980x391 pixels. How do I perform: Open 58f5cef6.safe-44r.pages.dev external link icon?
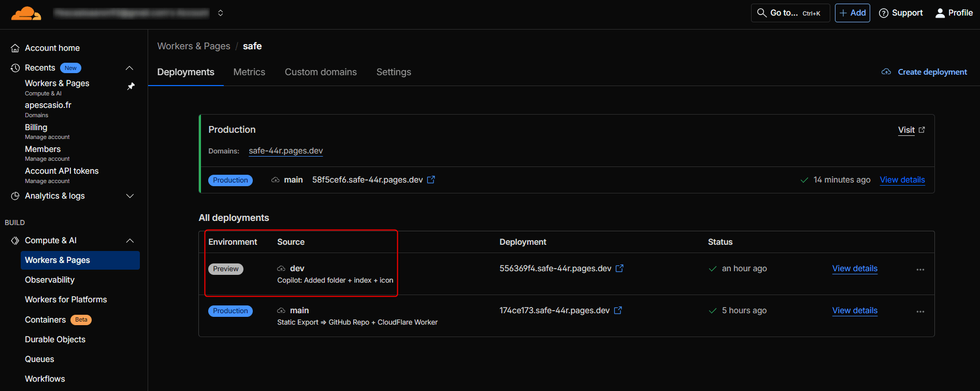tap(431, 180)
